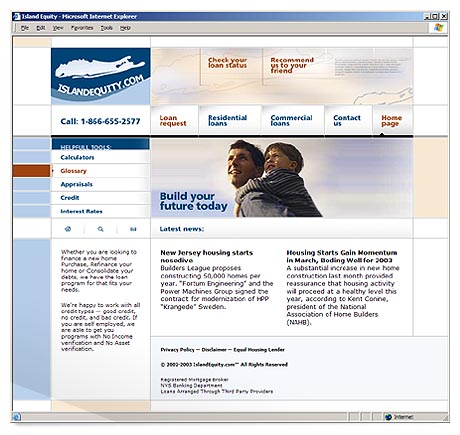Click the Call: 1-866-655-2577 phone number
460x435 pixels.
pyautogui.click(x=100, y=121)
